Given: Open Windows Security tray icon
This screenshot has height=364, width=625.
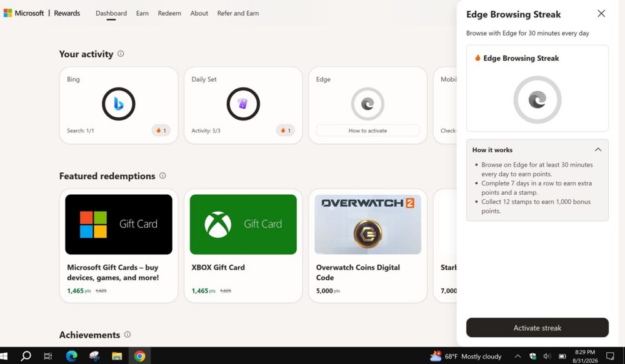Looking at the screenshot, I should click(532, 356).
